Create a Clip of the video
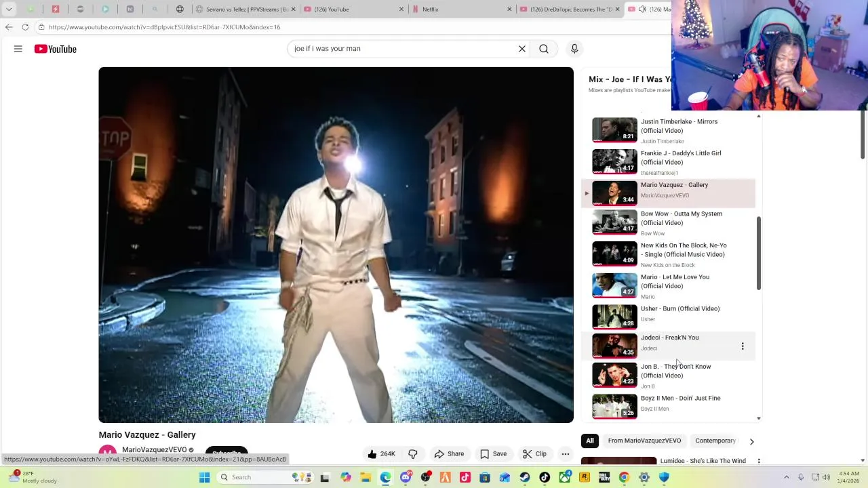Viewport: 868px width, 488px height. click(x=534, y=454)
